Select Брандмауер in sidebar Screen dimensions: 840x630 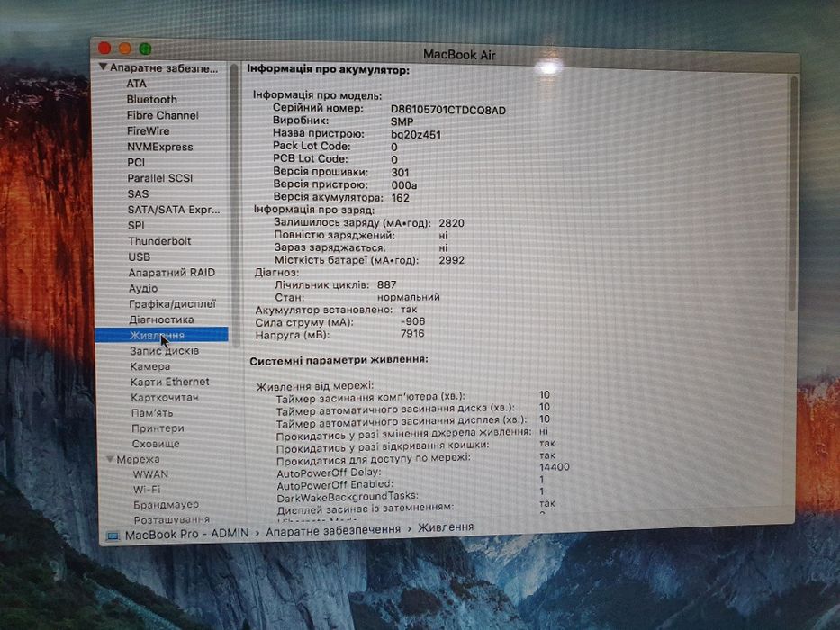(x=166, y=504)
